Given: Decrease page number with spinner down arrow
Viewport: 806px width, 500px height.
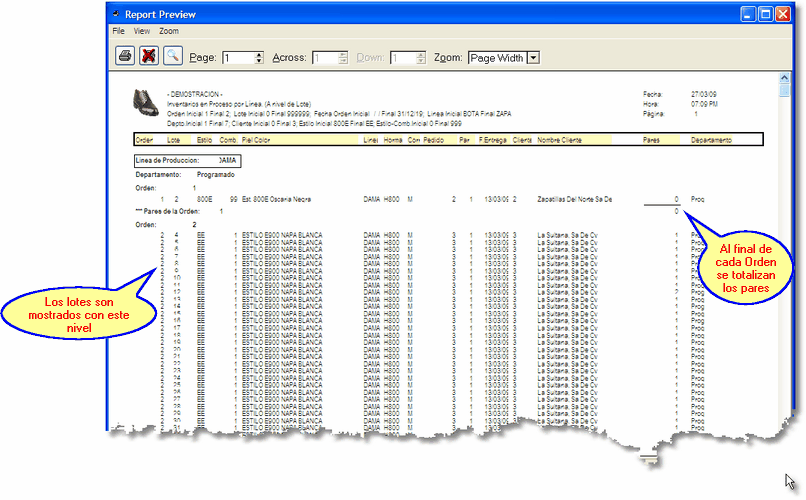Looking at the screenshot, I should tap(259, 62).
